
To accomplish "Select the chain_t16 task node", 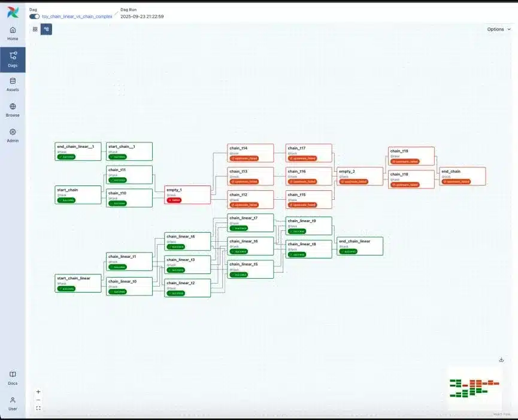I will [x=308, y=176].
